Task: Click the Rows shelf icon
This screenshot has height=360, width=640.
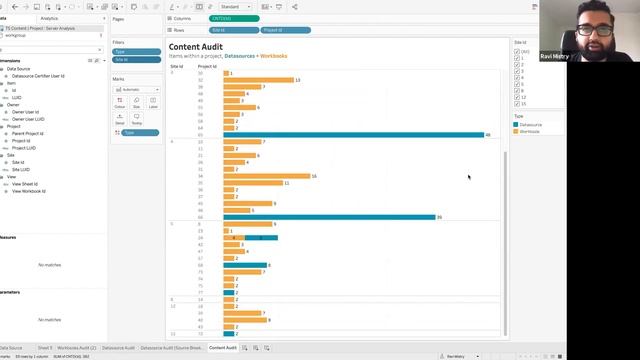Action: point(169,30)
